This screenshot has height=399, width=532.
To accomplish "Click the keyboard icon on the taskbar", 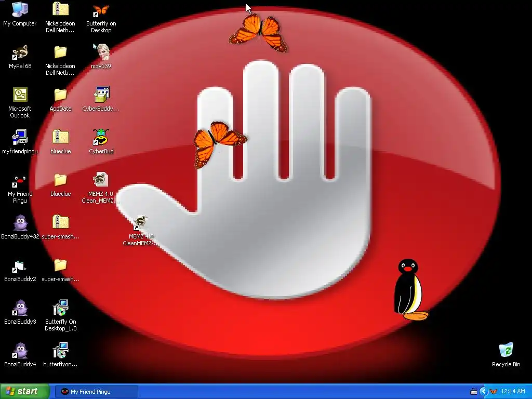I will coord(474,392).
